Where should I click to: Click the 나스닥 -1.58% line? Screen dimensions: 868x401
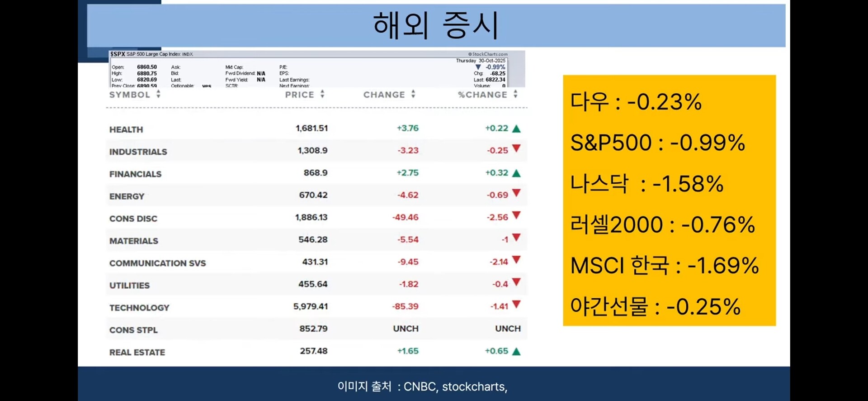point(646,184)
